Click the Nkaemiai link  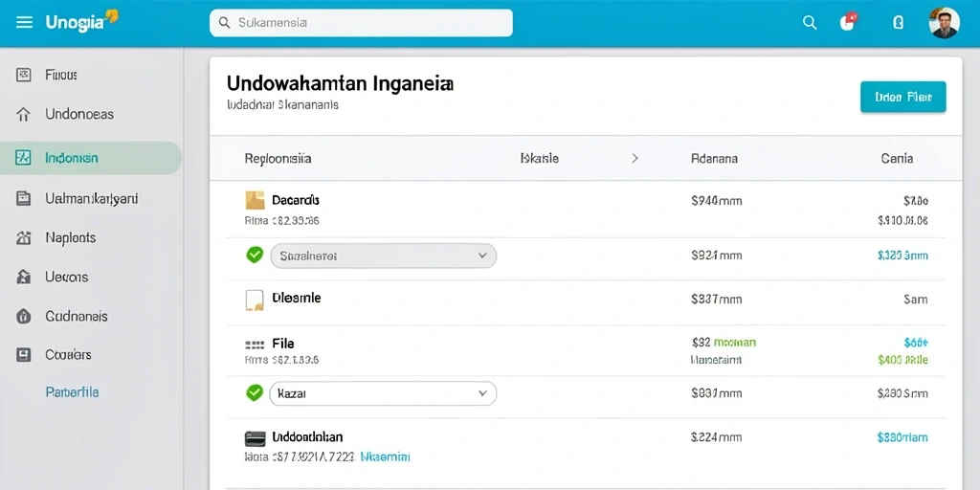(x=385, y=457)
